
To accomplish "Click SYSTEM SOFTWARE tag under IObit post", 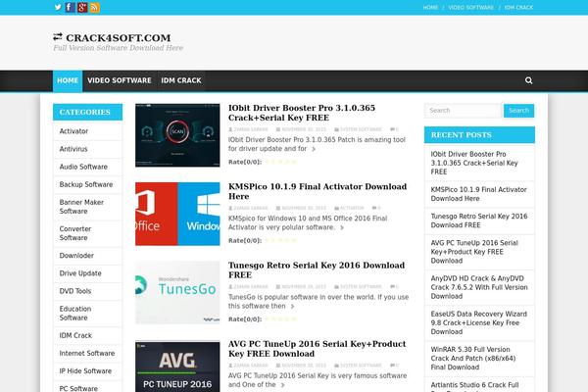I will click(361, 129).
